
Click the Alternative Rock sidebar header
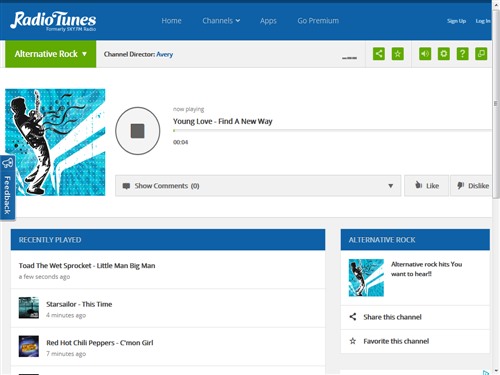(x=415, y=240)
